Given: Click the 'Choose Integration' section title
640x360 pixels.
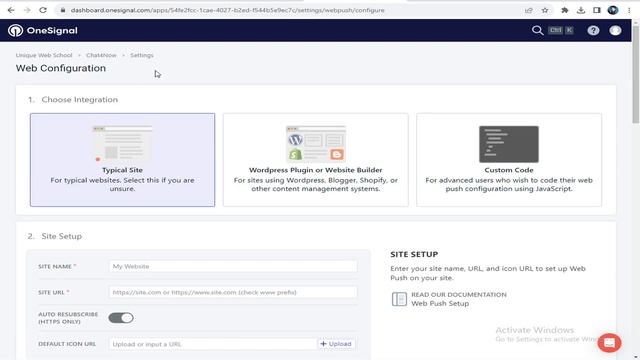Looking at the screenshot, I should 80,100.
